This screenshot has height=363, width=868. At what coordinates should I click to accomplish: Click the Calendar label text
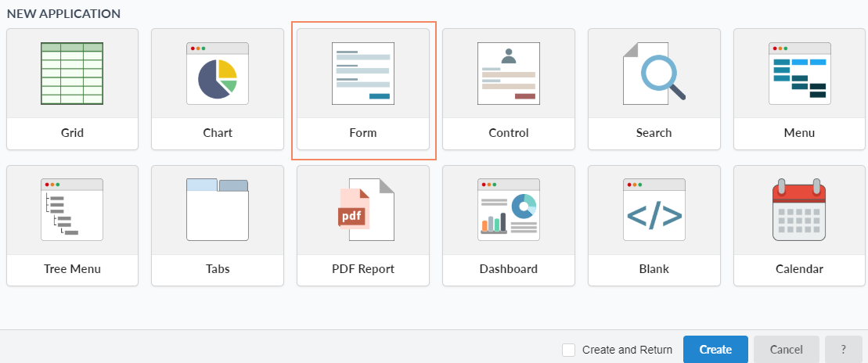pyautogui.click(x=799, y=269)
